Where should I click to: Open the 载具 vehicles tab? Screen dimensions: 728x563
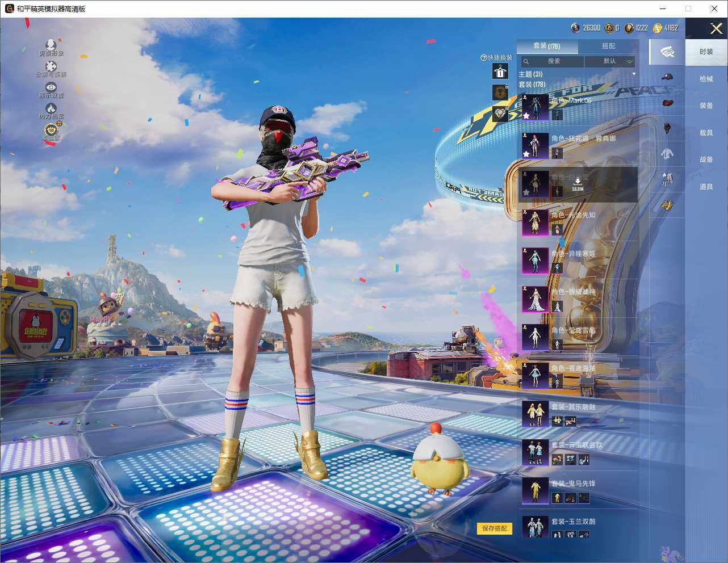(706, 133)
